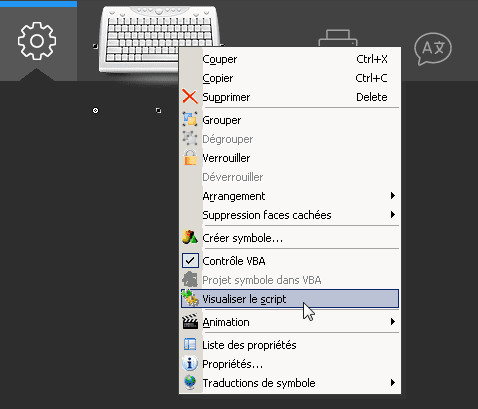Select the Déverrouiller menu entry
Image resolution: width=478 pixels, height=409 pixels.
(x=233, y=177)
